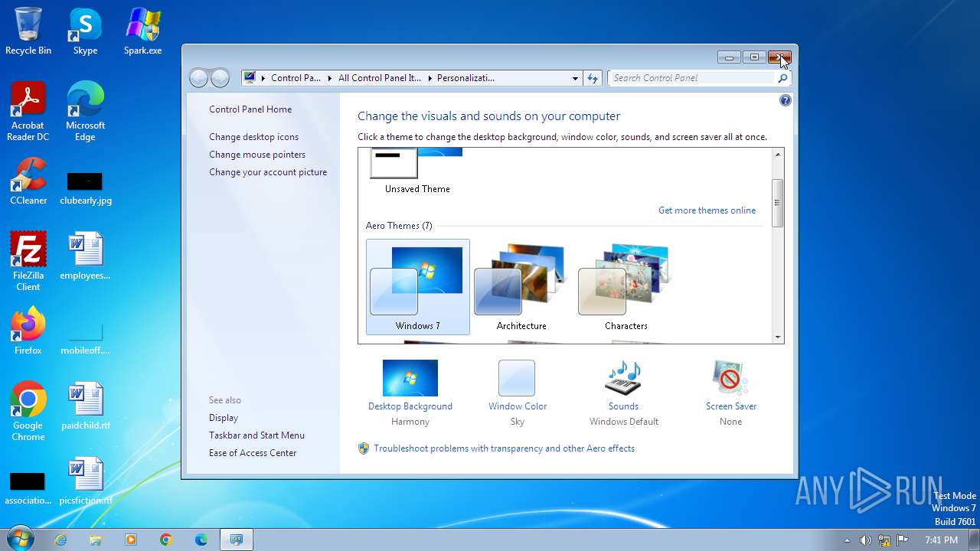Expand the address bar history dropdown
Image resolution: width=980 pixels, height=551 pixels.
575,78
